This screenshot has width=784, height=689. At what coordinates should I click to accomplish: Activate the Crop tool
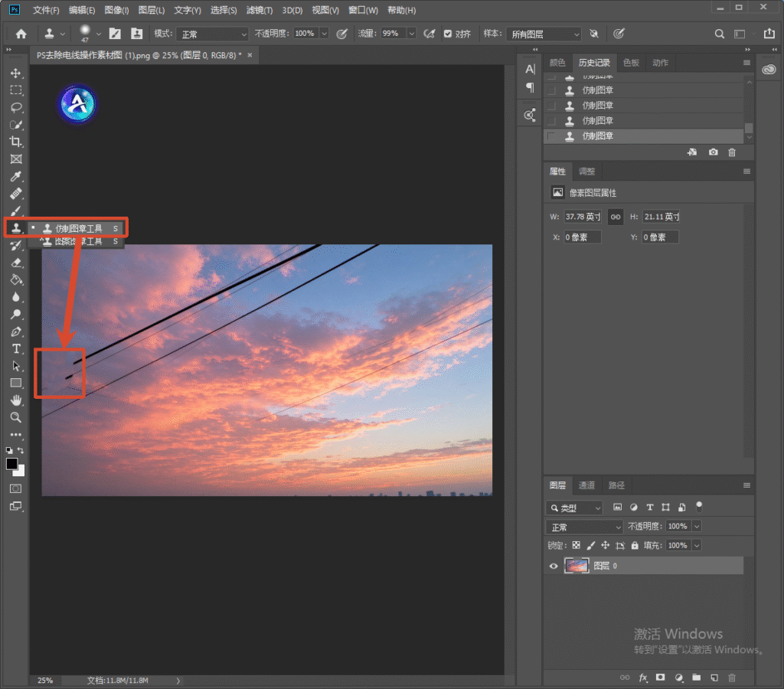(16, 142)
